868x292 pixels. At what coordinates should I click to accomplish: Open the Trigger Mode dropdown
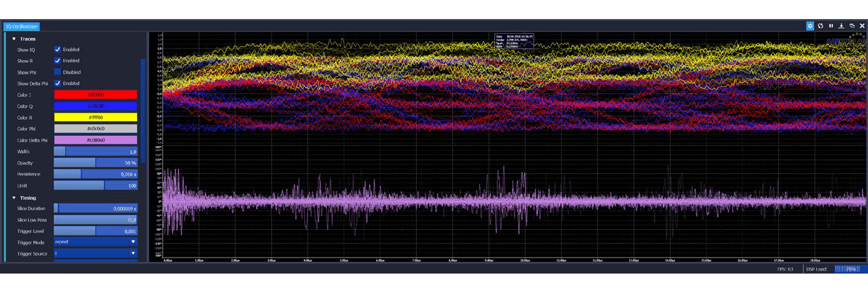pos(95,242)
